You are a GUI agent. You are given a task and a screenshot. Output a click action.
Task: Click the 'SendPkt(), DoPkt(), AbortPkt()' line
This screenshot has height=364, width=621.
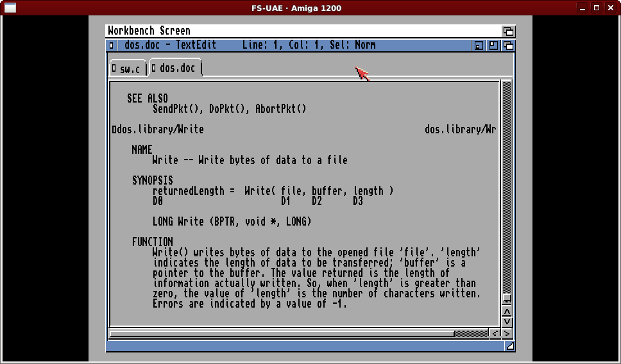pyautogui.click(x=230, y=109)
